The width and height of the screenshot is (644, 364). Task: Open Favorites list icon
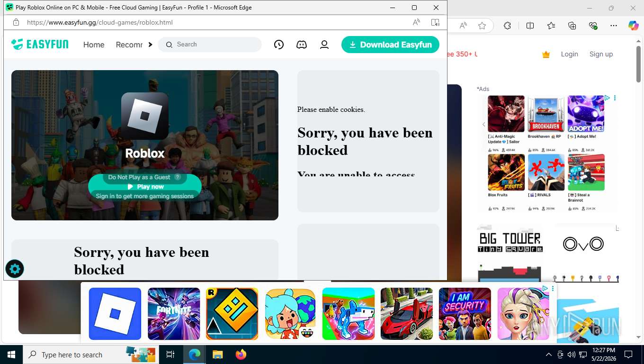pos(551,26)
